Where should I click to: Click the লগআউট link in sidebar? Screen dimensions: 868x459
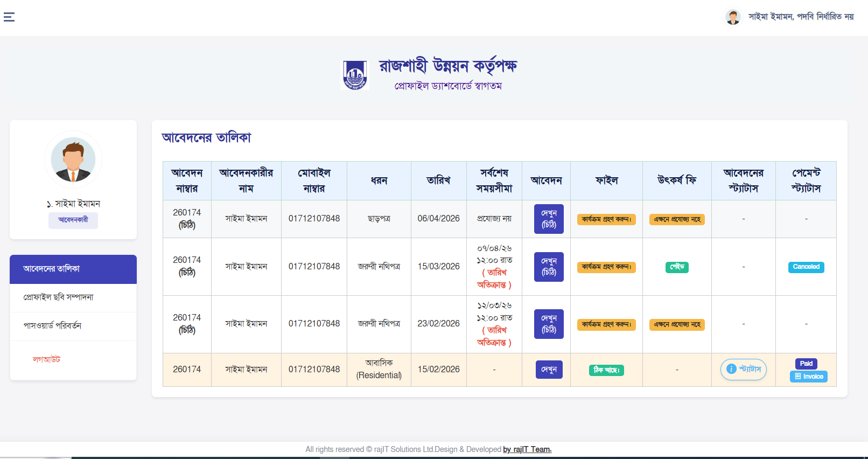click(46, 359)
